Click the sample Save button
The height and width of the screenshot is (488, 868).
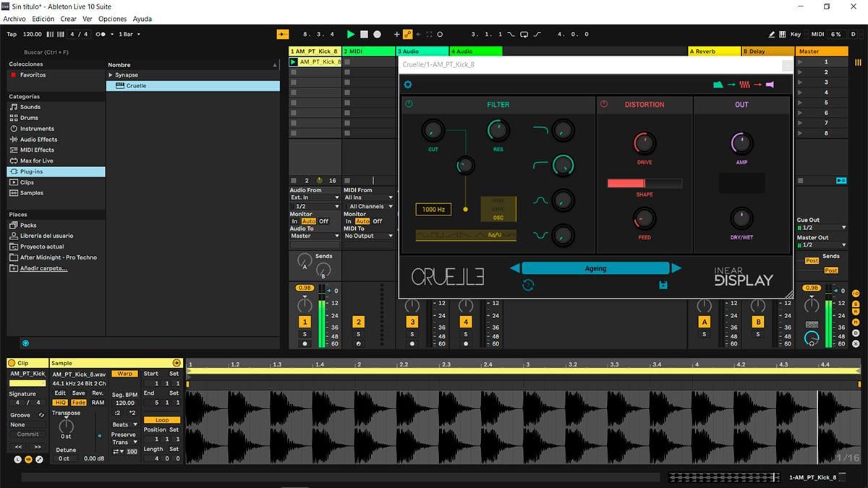[79, 393]
